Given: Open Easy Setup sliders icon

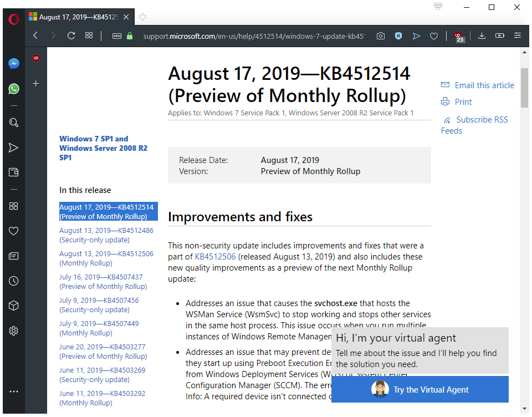Looking at the screenshot, I should [518, 35].
